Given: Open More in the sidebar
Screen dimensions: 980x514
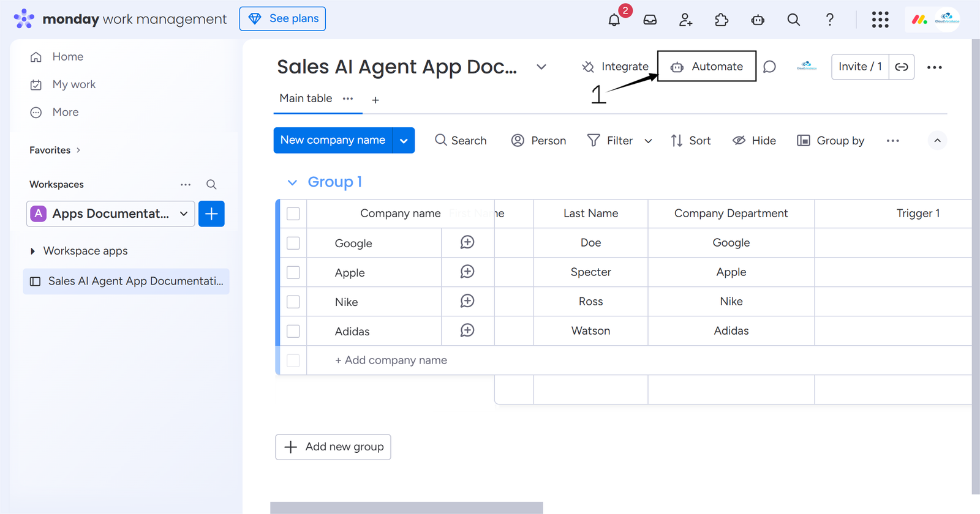Looking at the screenshot, I should click(x=54, y=113).
